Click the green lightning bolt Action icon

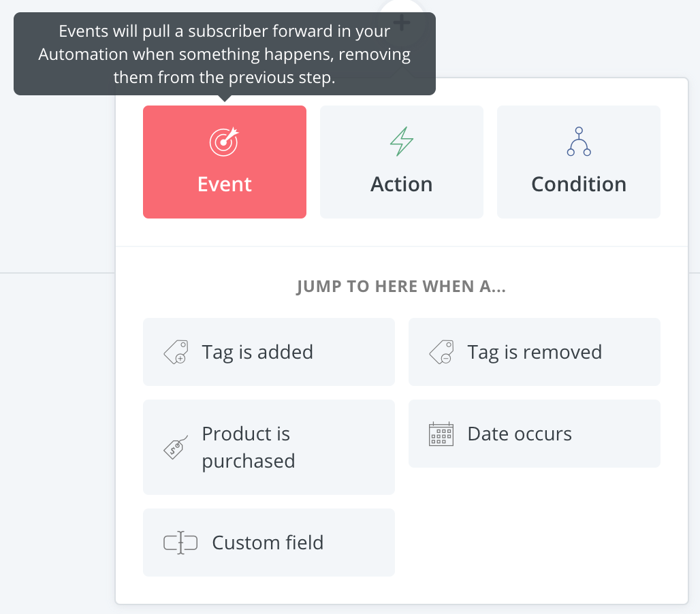click(x=401, y=141)
